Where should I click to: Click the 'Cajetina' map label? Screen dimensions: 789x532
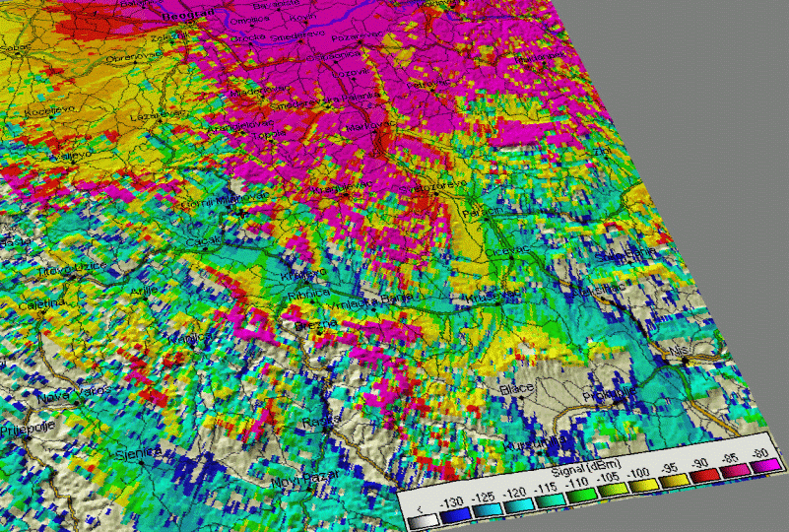pyautogui.click(x=41, y=303)
